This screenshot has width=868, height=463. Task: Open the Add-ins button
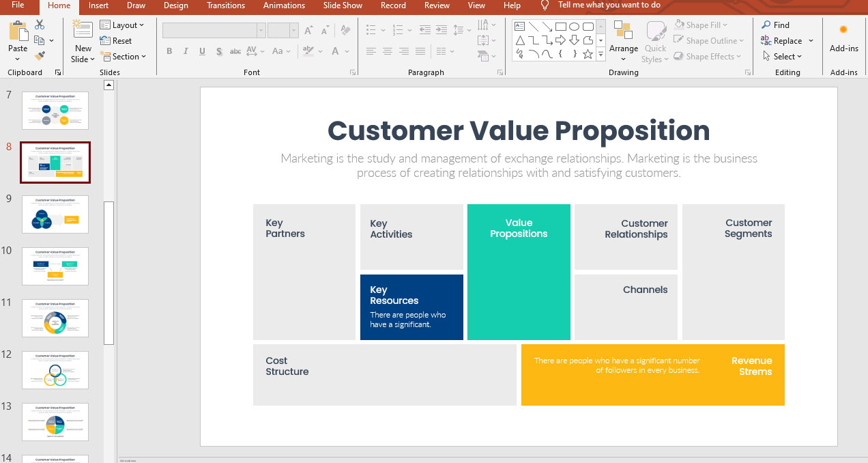click(843, 38)
